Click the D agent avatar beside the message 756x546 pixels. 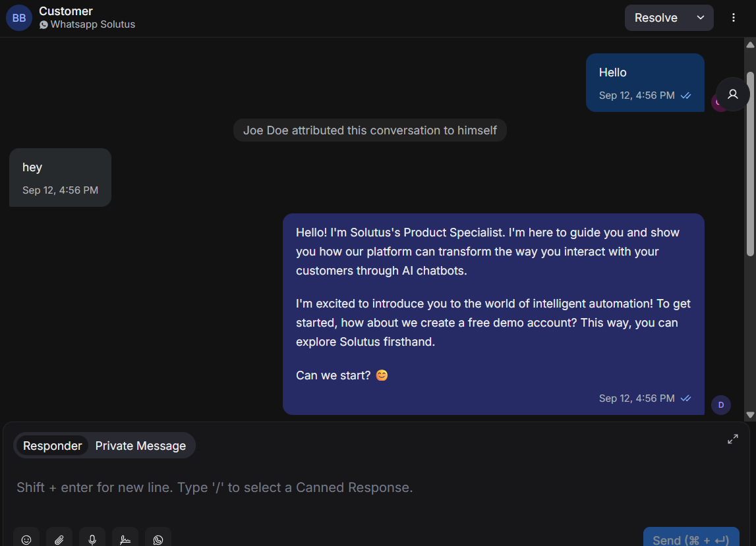[721, 404]
